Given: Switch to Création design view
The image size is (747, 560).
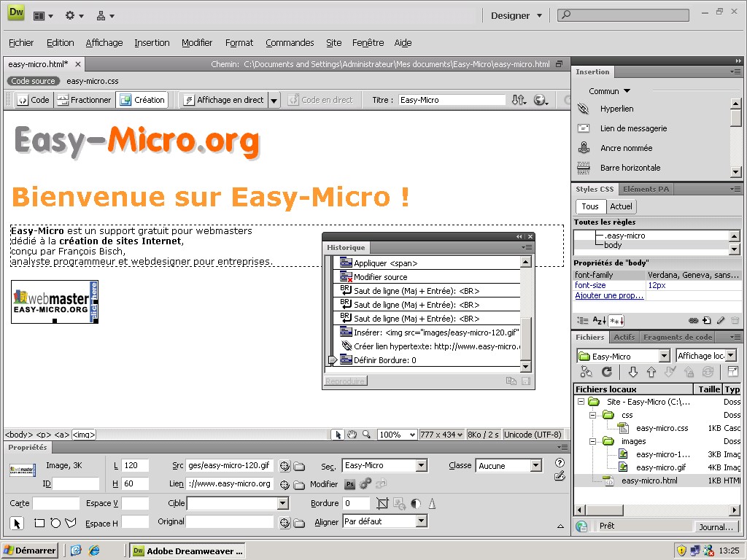Looking at the screenshot, I should tap(142, 100).
